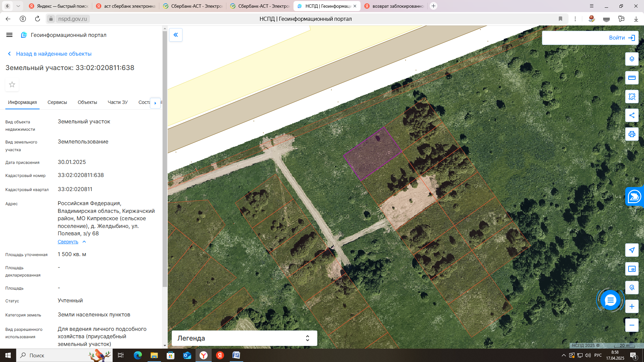Image resolution: width=644 pixels, height=362 pixels.
Task: Open the chat support bubble
Action: [x=610, y=300]
